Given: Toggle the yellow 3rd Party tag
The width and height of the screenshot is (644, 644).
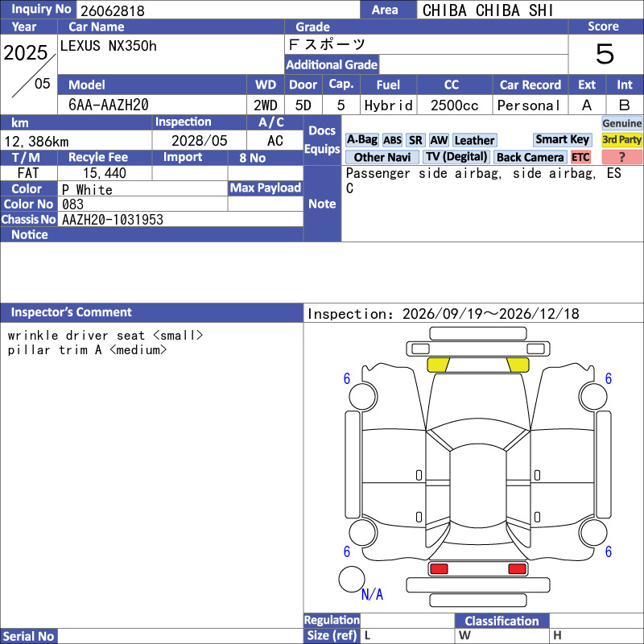Looking at the screenshot, I should click(x=621, y=139).
